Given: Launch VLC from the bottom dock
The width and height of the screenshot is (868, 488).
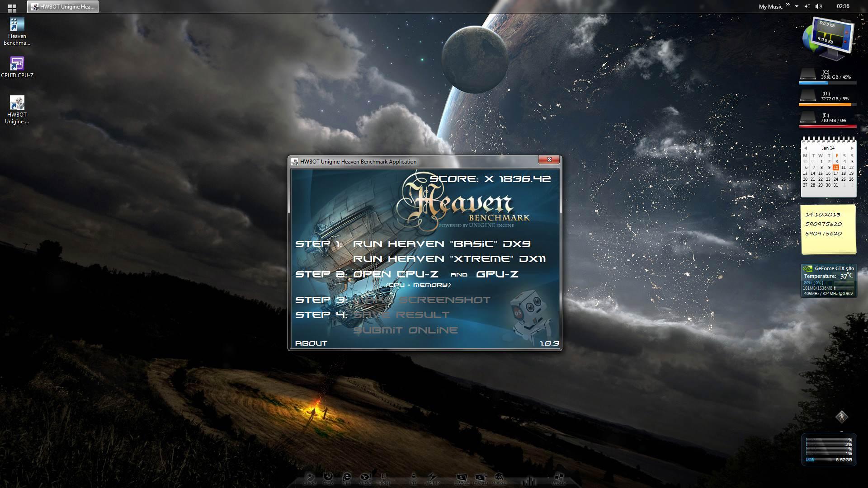Looking at the screenshot, I should 413,479.
